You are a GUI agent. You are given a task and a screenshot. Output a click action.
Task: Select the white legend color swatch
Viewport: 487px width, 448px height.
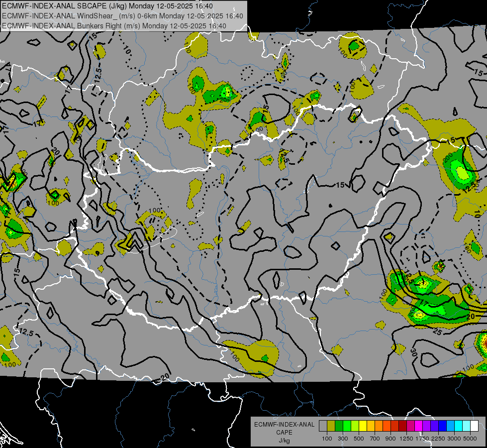click(x=474, y=426)
